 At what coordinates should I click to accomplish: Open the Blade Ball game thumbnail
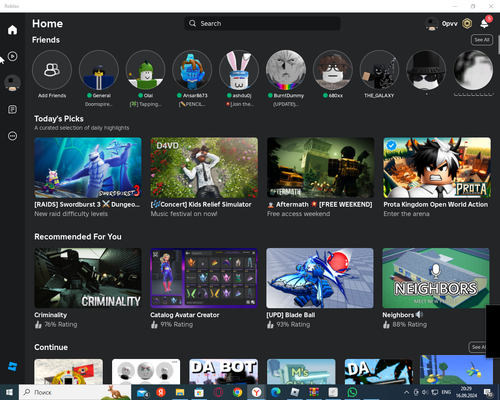320,278
